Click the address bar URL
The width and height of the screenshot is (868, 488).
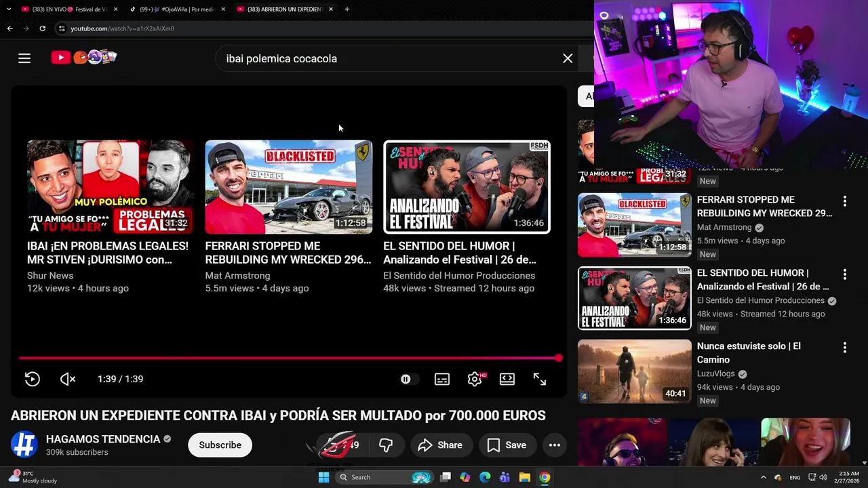pos(123,28)
